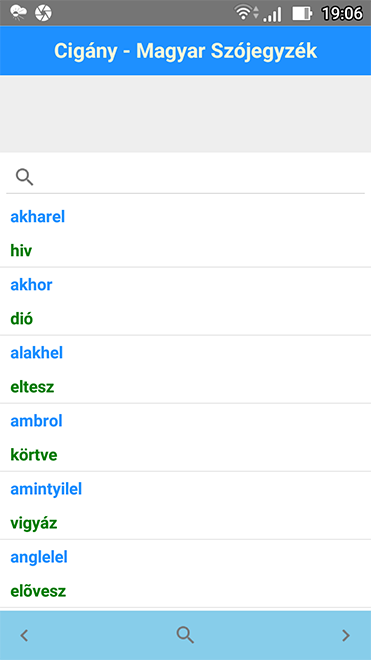This screenshot has width=371, height=660.
Task: Select the alakhel word entry
Action: pos(185,370)
